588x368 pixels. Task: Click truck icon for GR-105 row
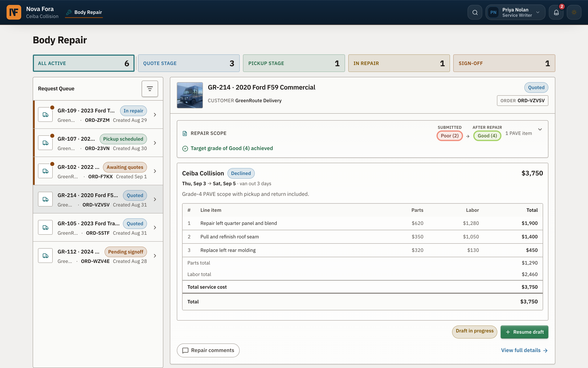click(46, 228)
